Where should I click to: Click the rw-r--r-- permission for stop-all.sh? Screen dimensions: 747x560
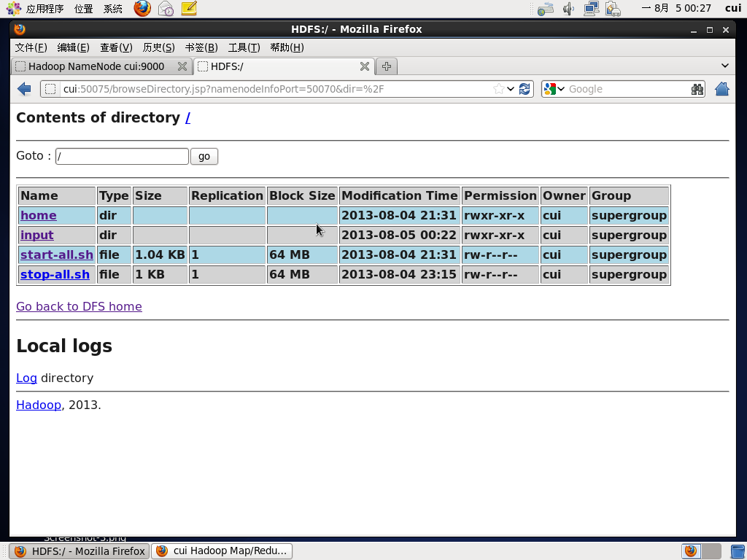pos(500,275)
